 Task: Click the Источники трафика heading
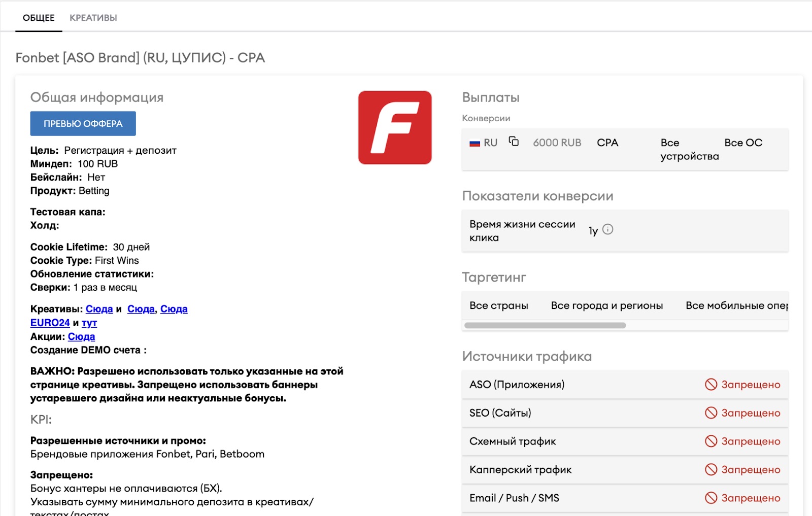pos(527,357)
